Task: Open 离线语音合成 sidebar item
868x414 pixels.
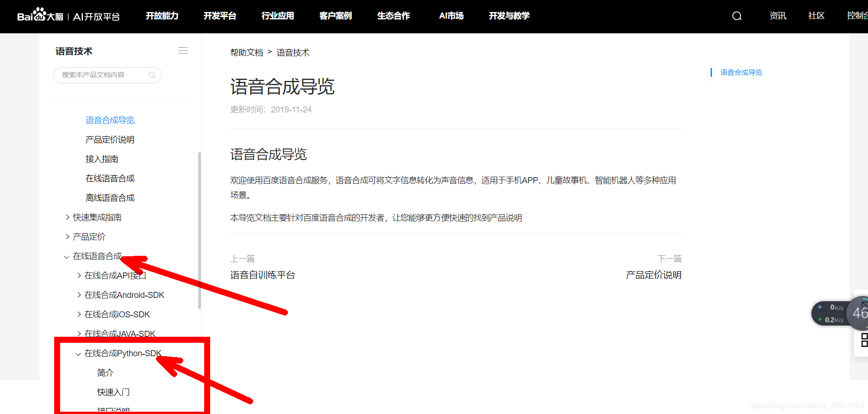Action: click(110, 198)
